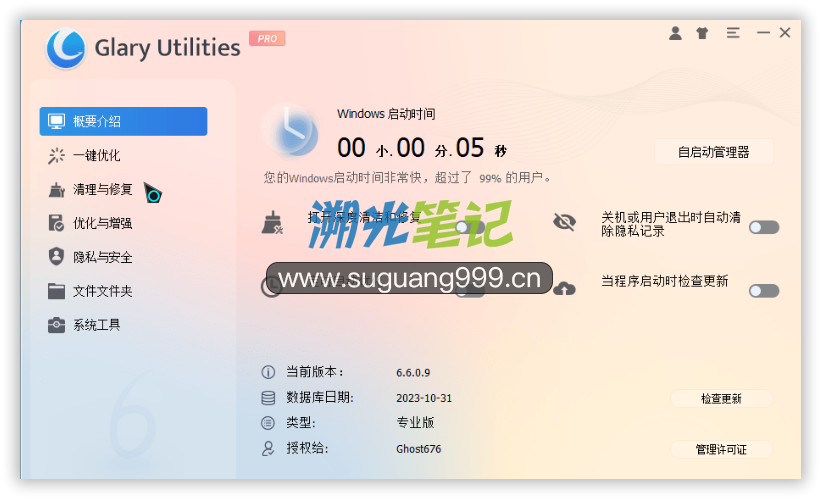Click version number 6.6.0.9

point(413,373)
